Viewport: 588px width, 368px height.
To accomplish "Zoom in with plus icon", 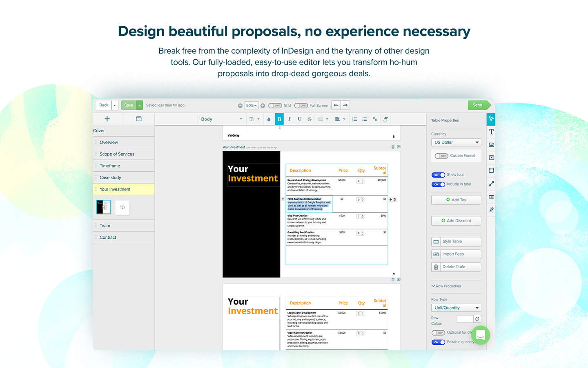I will 263,105.
